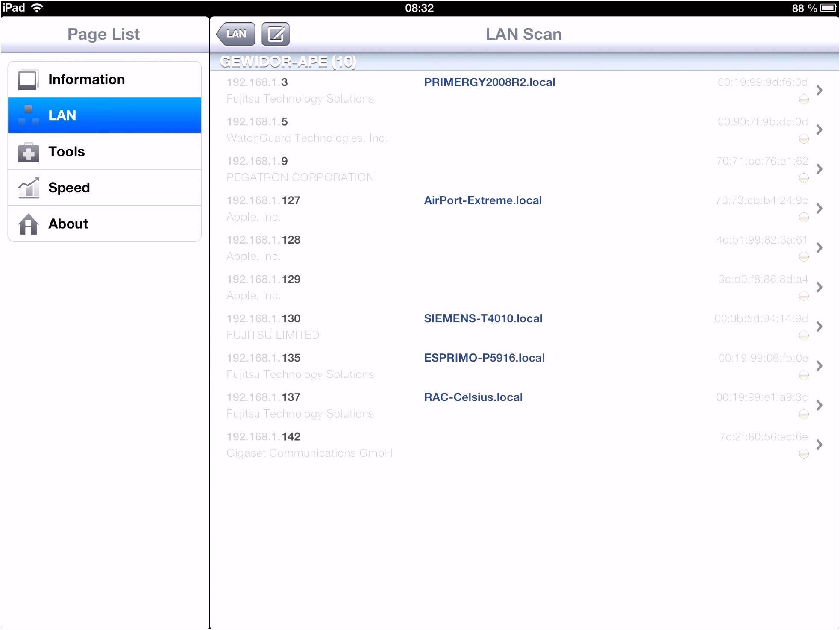Click the edit/compose icon button

tap(275, 34)
